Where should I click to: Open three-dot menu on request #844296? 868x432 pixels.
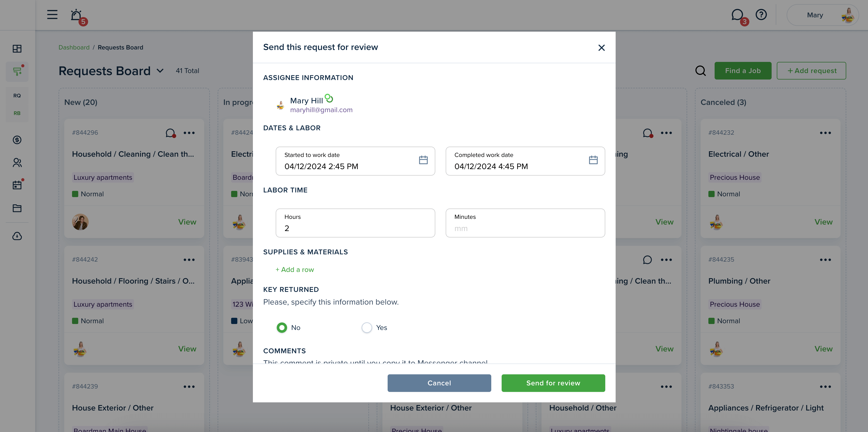pos(189,133)
